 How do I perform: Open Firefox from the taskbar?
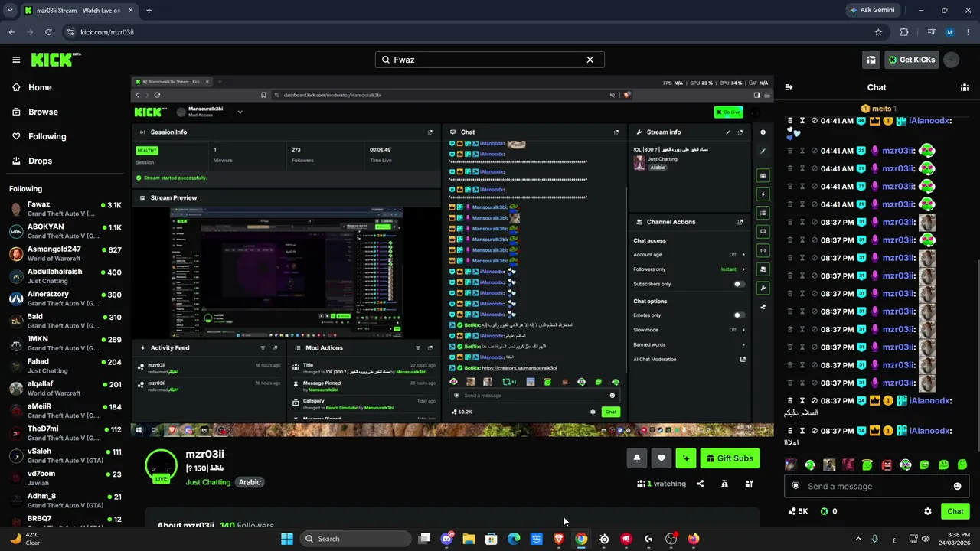pyautogui.click(x=694, y=539)
